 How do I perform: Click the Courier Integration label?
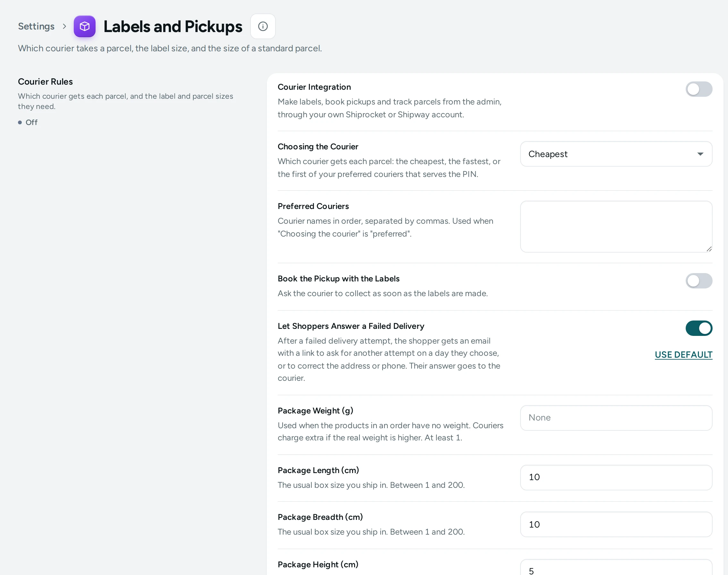coord(314,87)
